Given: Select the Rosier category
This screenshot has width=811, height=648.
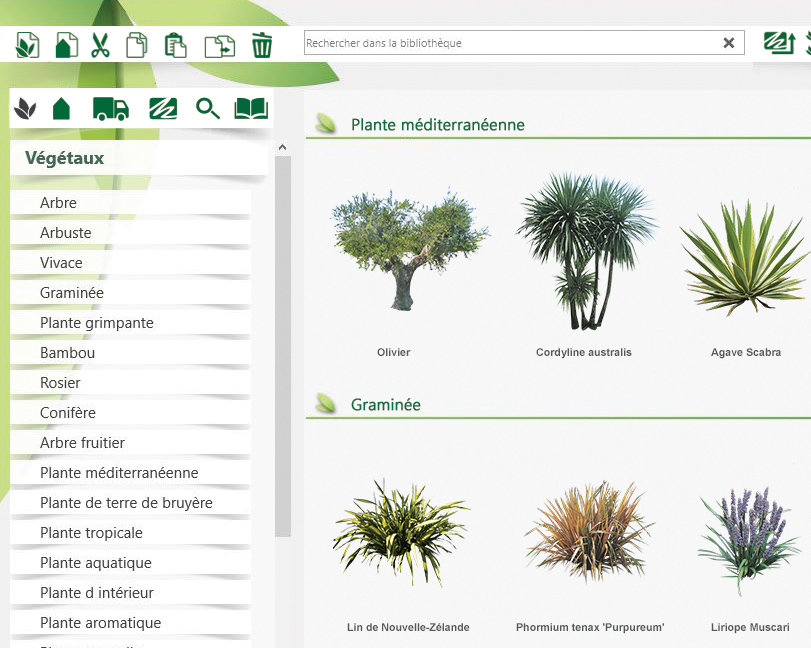Looking at the screenshot, I should point(60,383).
